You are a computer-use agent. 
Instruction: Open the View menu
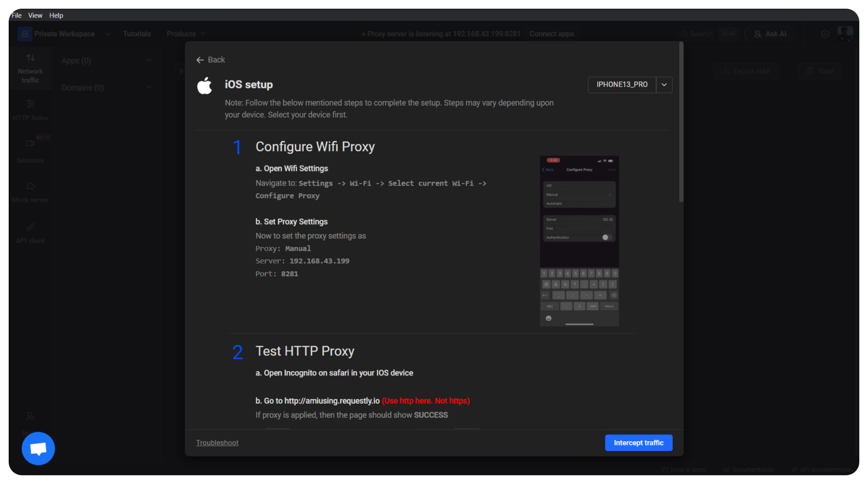coord(35,15)
